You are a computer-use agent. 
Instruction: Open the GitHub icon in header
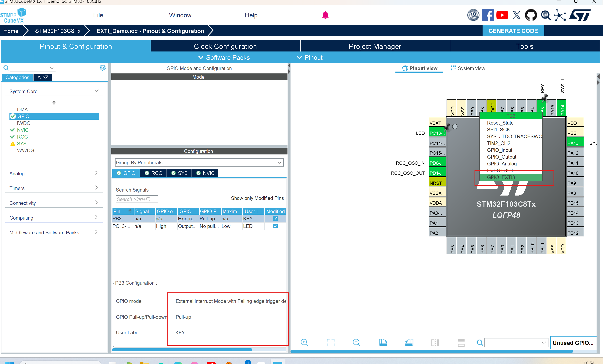click(531, 15)
